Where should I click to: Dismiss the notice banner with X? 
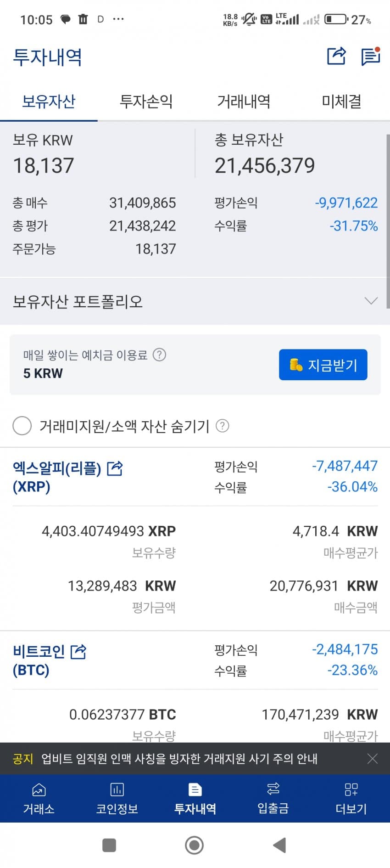[x=373, y=759]
